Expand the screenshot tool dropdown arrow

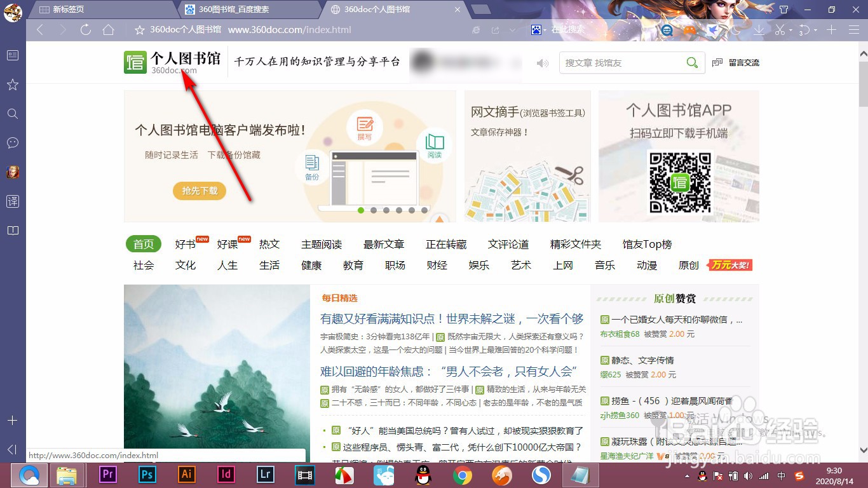point(790,30)
